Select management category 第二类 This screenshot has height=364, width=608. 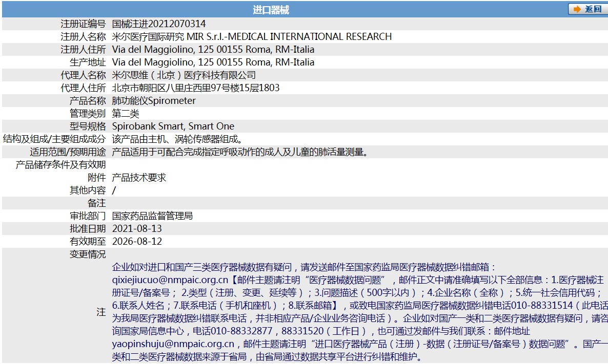126,114
